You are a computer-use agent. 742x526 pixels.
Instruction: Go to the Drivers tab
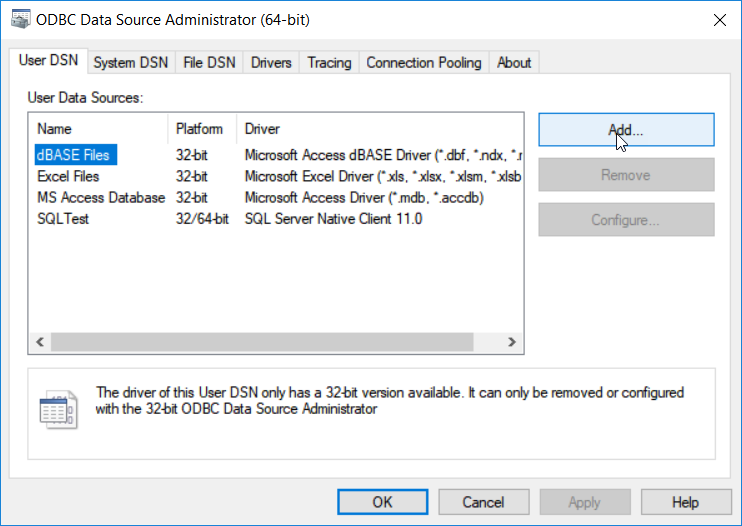click(x=271, y=63)
